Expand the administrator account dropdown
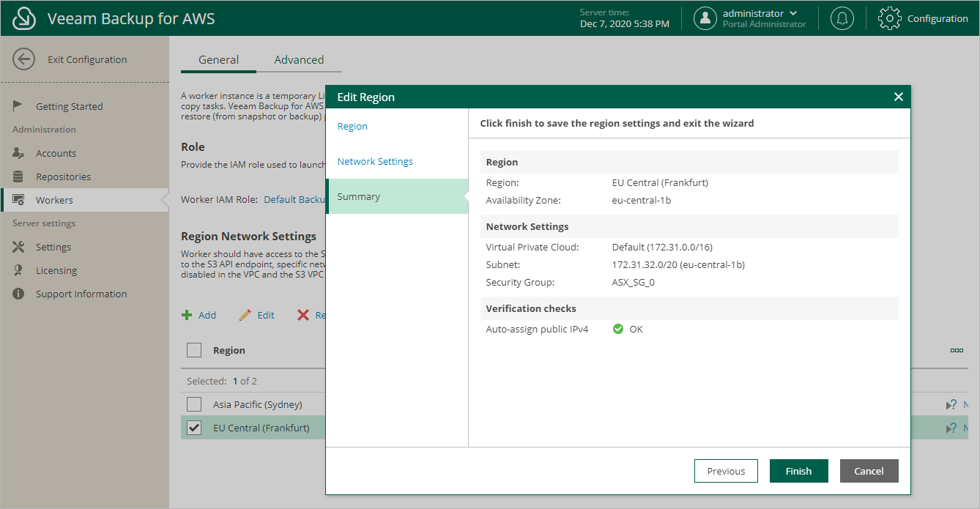Screen dimensions: 980x509 pyautogui.click(x=793, y=13)
